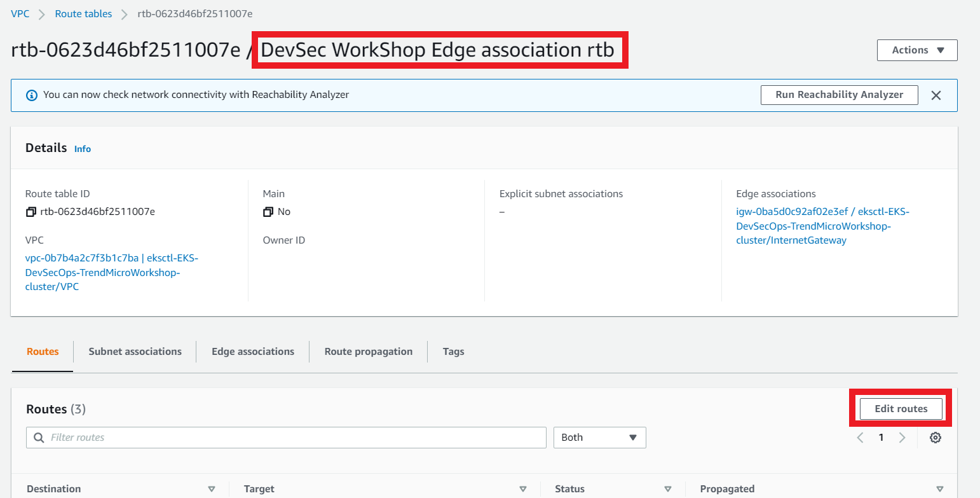This screenshot has width=980, height=498.
Task: Switch to the Subnet associations tab
Action: click(135, 351)
